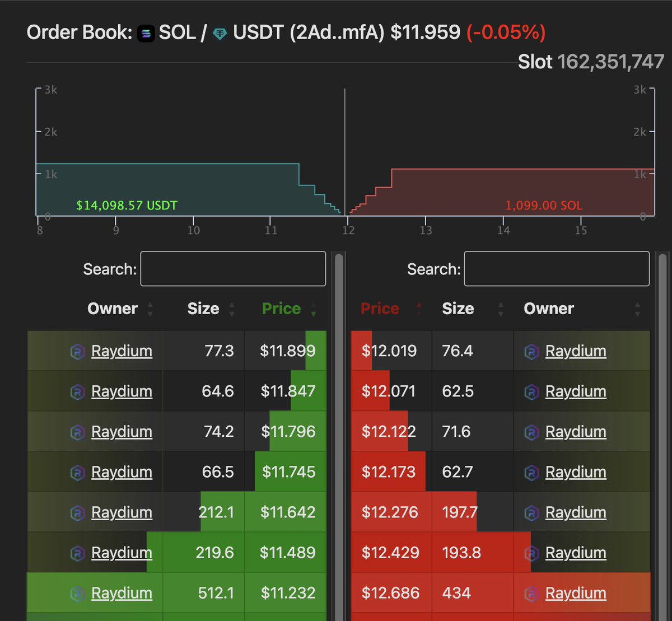Screen dimensions: 672x621
Task: Click the Raydium icon in the $11.899 bid row
Action: (77, 352)
